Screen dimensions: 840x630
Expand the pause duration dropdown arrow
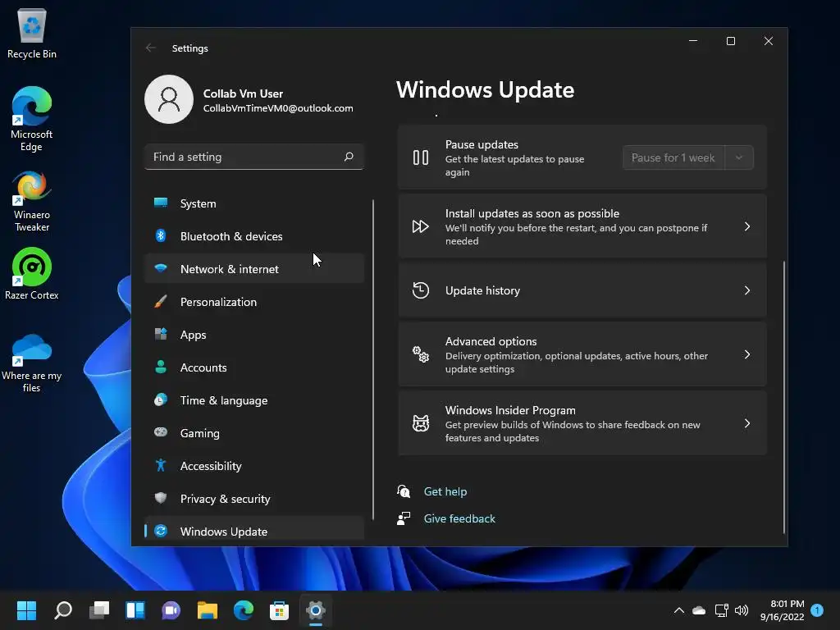[x=739, y=157]
